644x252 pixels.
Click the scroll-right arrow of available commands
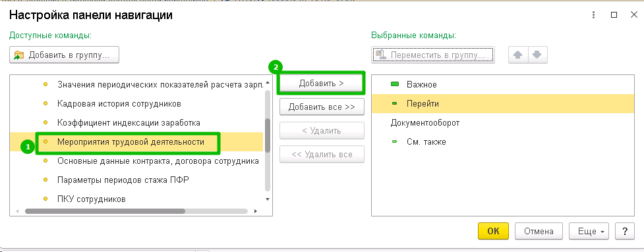pyautogui.click(x=256, y=211)
